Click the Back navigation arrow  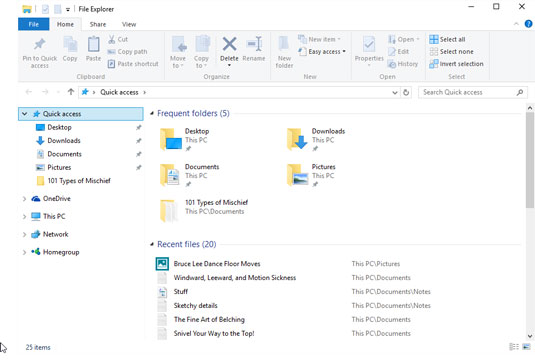tap(29, 92)
